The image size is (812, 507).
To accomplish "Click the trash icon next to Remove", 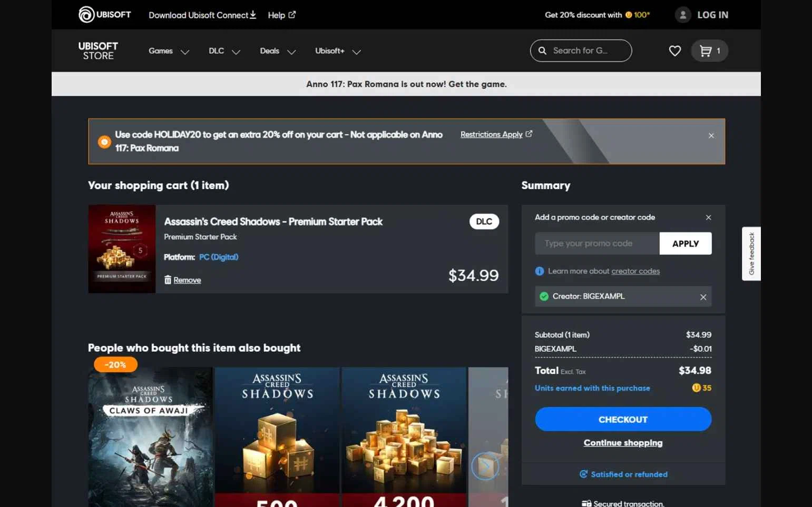I will 168,280.
